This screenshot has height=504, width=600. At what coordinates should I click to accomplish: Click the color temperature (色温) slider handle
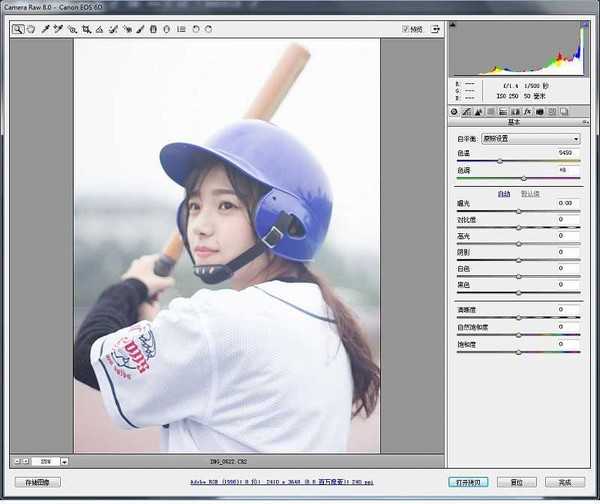[x=500, y=161]
